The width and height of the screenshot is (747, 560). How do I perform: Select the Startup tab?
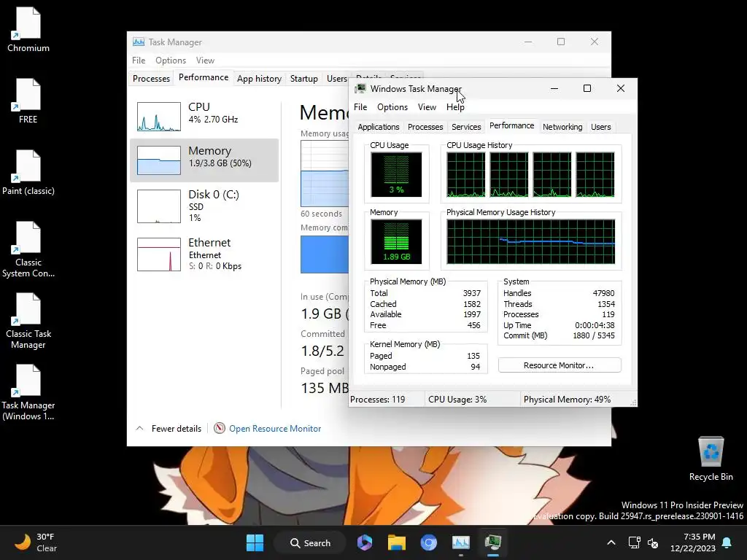coord(304,79)
